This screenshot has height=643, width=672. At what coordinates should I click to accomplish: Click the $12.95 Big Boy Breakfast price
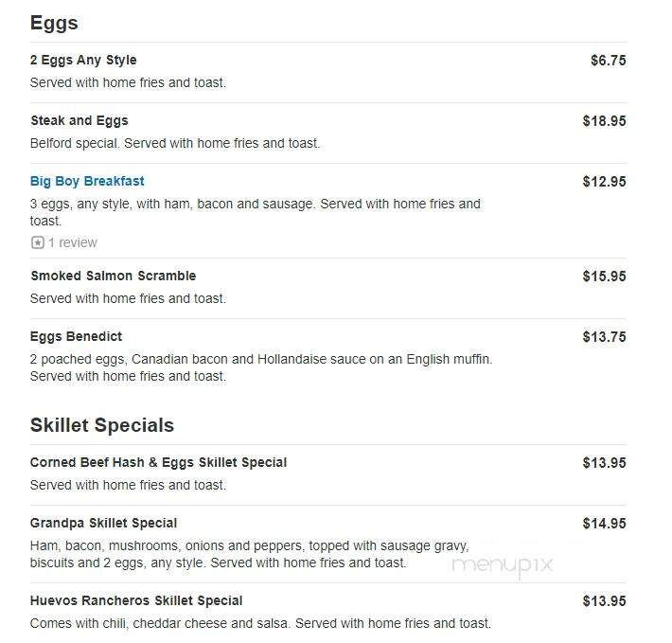click(x=604, y=182)
